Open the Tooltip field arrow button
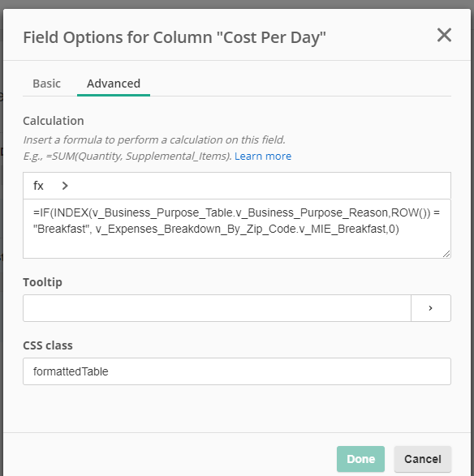This screenshot has height=476, width=474. point(430,308)
